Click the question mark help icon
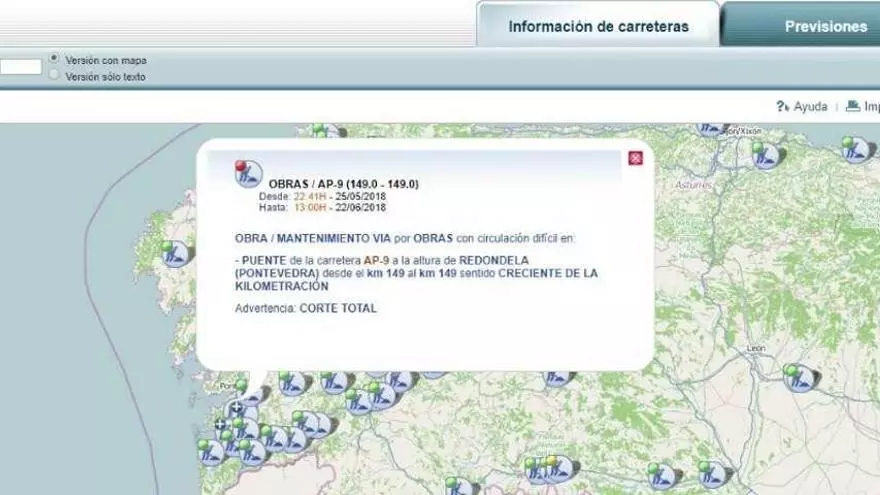Screen dimensions: 880x495 tap(782, 106)
